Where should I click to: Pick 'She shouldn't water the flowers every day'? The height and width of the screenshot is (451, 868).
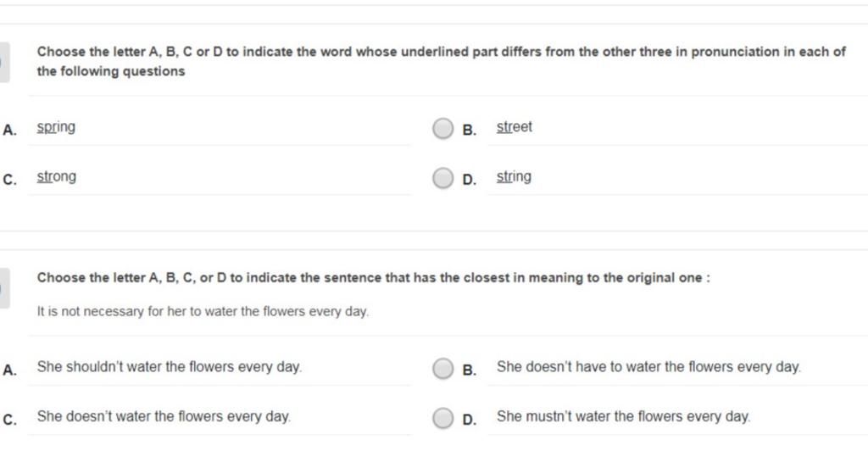[x=170, y=367]
